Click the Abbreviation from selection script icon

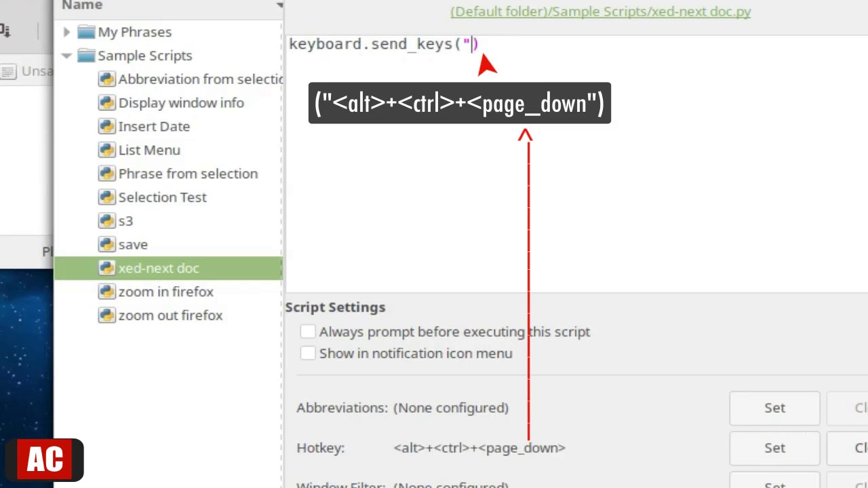coord(106,79)
